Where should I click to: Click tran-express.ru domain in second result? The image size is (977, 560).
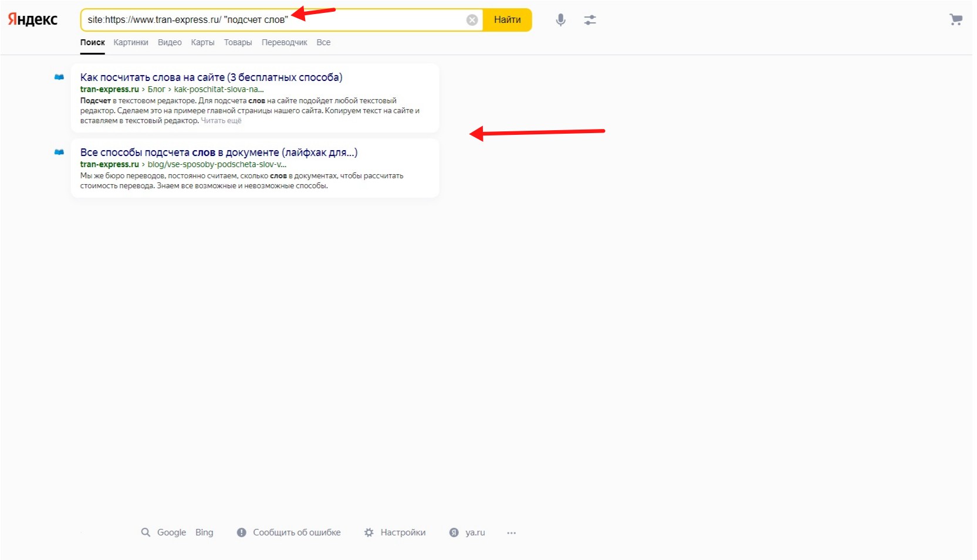pos(110,164)
